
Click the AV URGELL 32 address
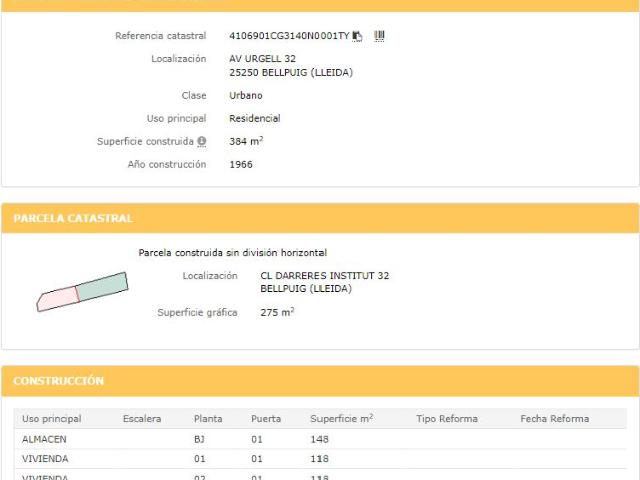click(262, 59)
